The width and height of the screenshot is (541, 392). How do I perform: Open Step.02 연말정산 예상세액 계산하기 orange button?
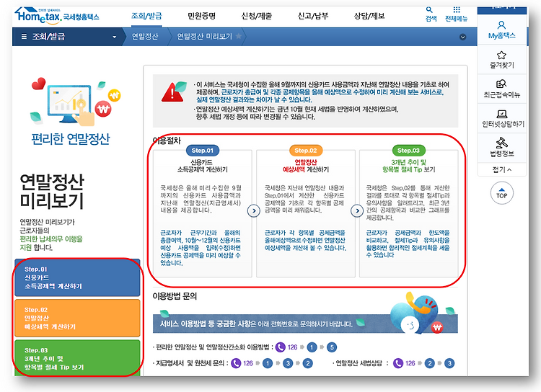pyautogui.click(x=77, y=318)
